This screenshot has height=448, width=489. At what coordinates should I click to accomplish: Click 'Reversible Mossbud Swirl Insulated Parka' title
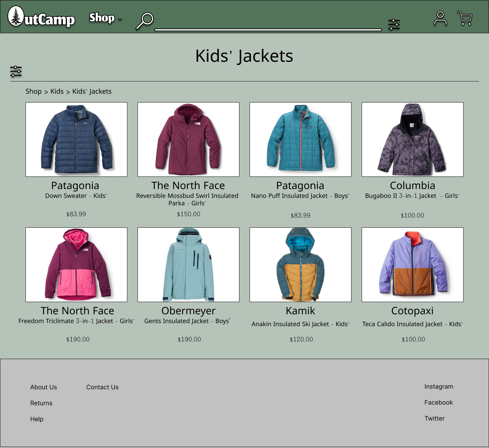click(187, 200)
